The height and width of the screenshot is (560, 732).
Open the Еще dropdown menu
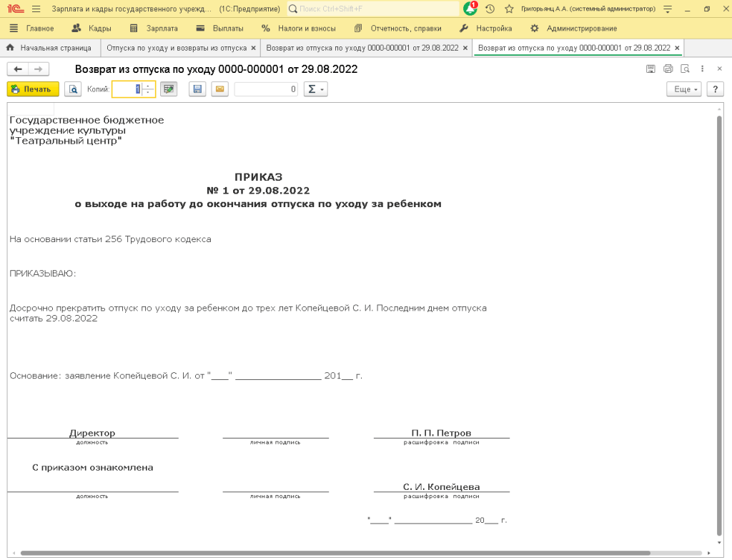coord(683,89)
